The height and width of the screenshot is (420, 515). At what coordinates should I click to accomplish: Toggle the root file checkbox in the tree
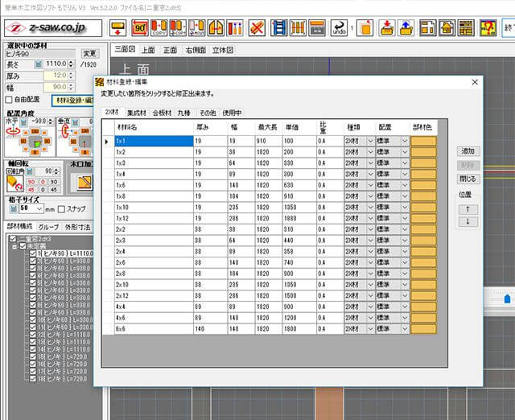13,239
